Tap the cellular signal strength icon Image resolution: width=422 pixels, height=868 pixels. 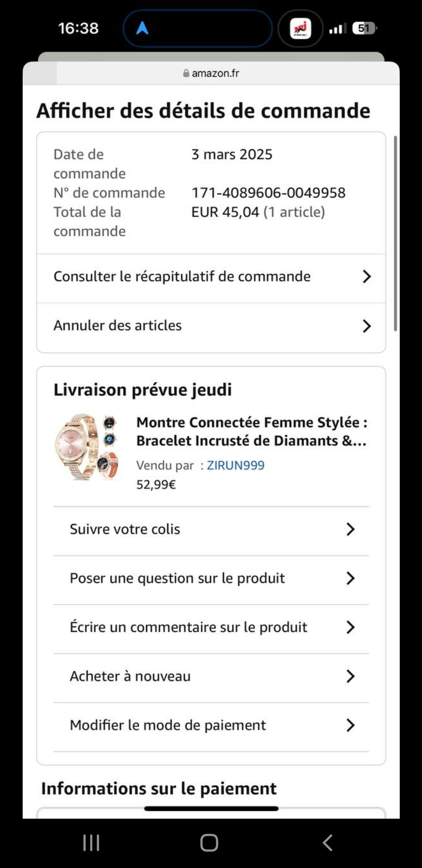338,29
